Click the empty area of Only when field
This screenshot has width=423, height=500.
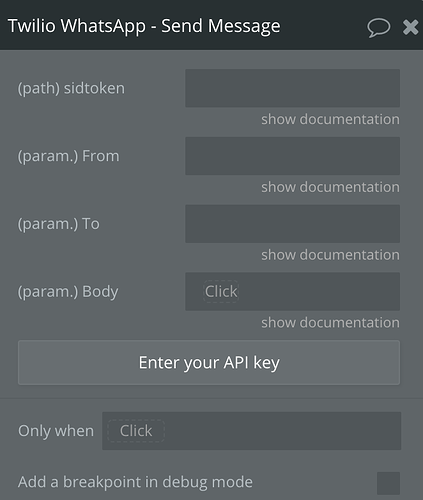(x=283, y=431)
